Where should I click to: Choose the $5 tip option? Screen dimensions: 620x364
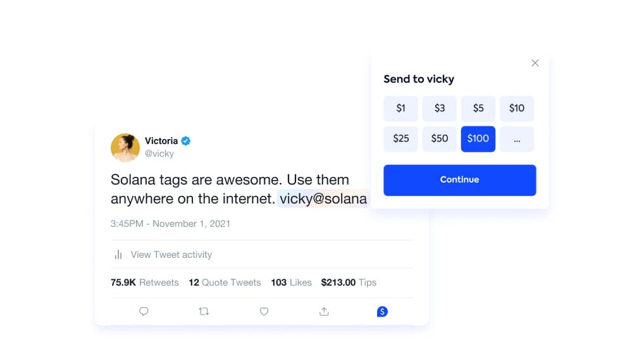[478, 108]
